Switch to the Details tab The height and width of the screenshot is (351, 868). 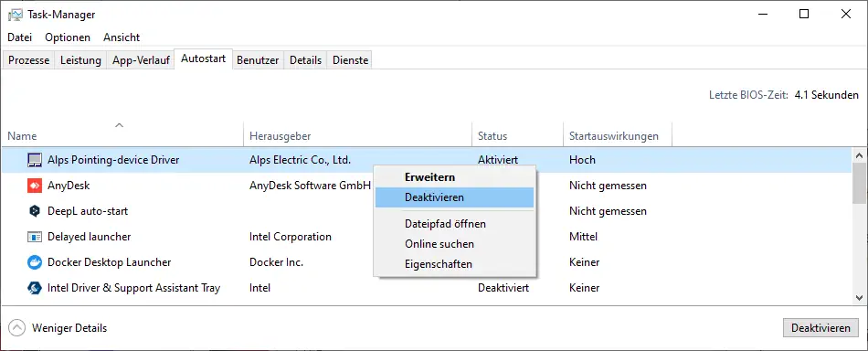(x=305, y=60)
